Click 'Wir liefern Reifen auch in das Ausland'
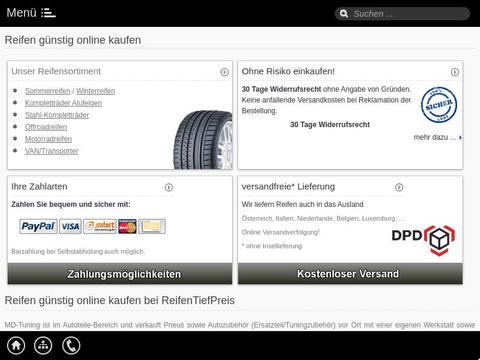 pyautogui.click(x=302, y=204)
